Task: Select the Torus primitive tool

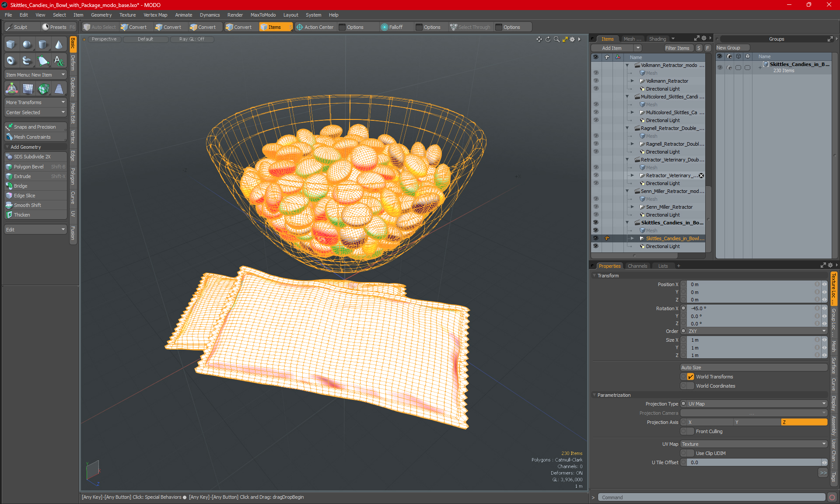Action: tap(11, 61)
